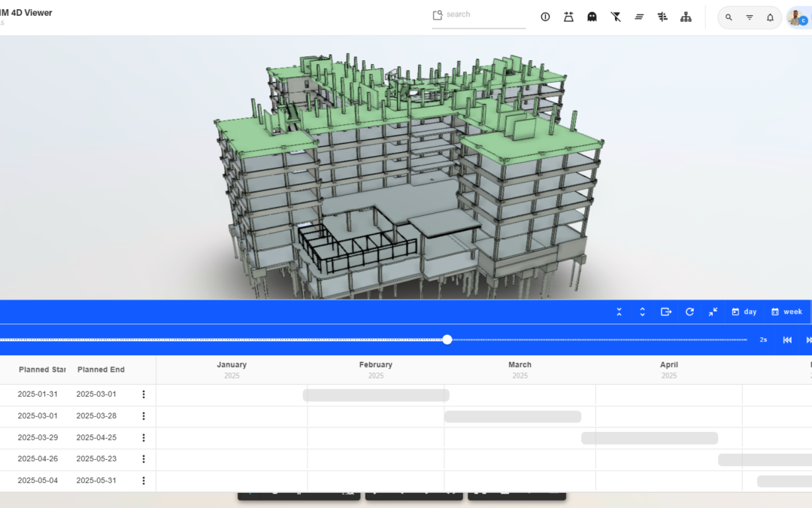Open the menu for the 2025-01-31 row
The image size is (812, 508).
point(144,394)
